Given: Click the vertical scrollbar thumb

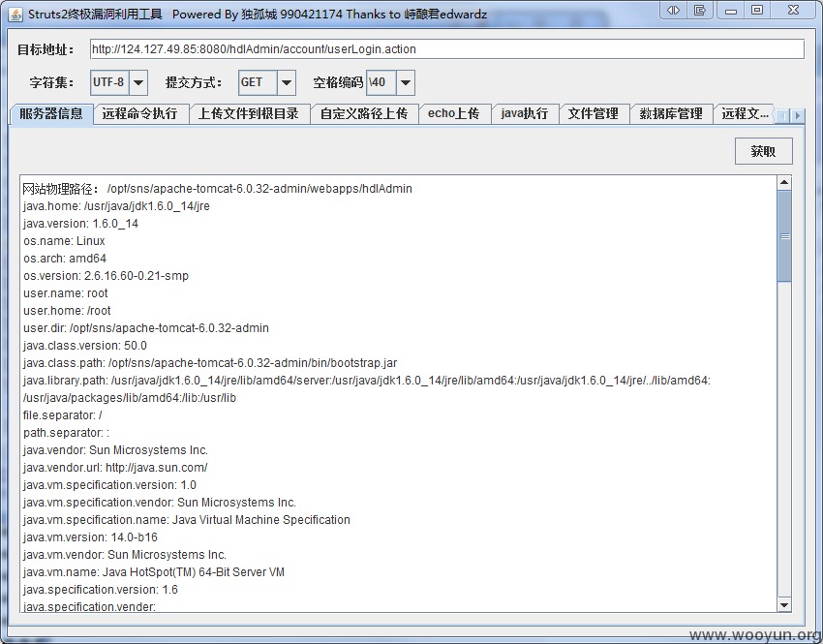Looking at the screenshot, I should pos(784,236).
